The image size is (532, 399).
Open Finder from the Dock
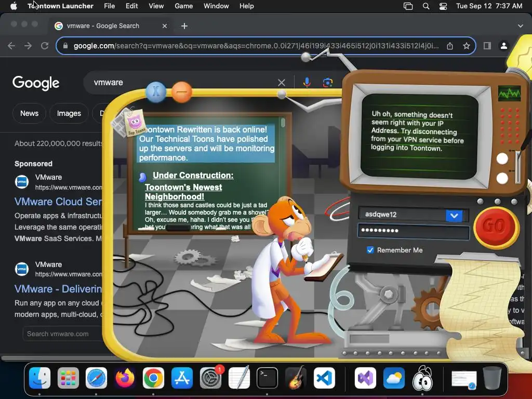(x=39, y=378)
